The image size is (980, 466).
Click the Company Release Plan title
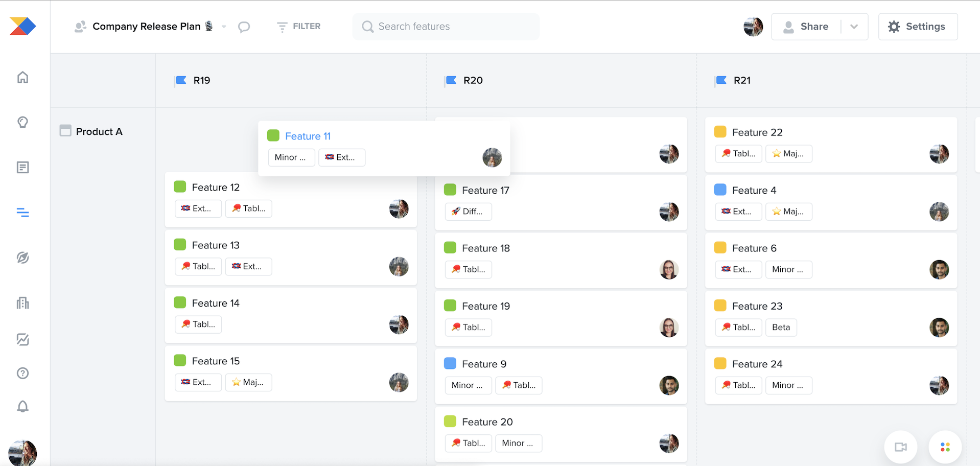(146, 27)
